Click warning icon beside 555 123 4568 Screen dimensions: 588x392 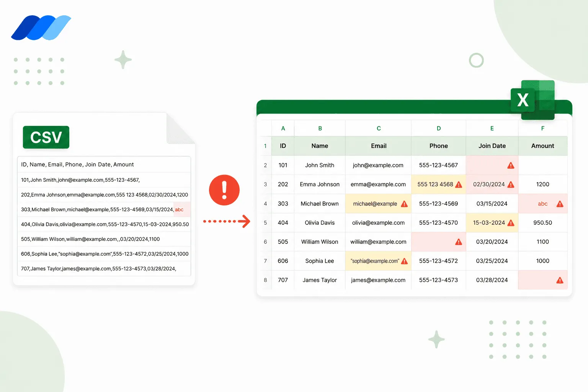coord(459,185)
